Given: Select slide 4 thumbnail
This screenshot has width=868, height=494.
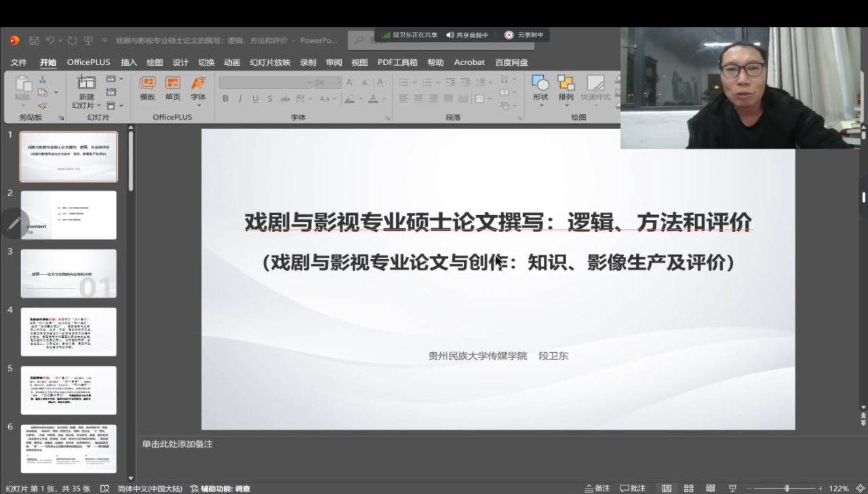Looking at the screenshot, I should (x=68, y=332).
